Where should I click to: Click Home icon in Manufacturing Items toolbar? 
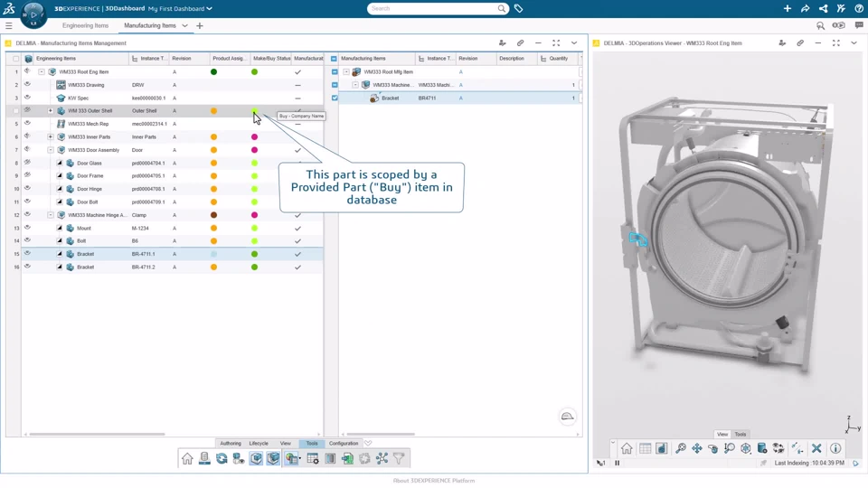pos(187,459)
